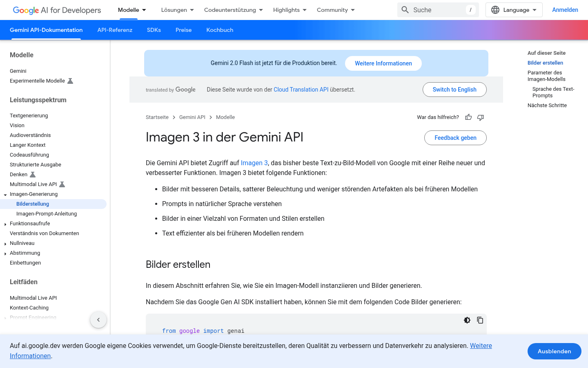Screen dimensions: 588x368
Task: Open Audioverständnis sidebar item
Action: tap(30, 135)
